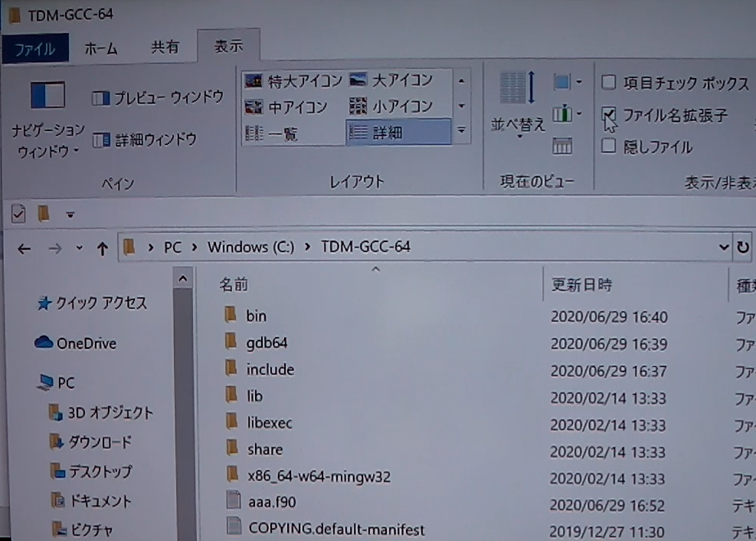Screen dimensions: 756x541
Task: Click the OneDrive cloud icon
Action: [x=44, y=343]
